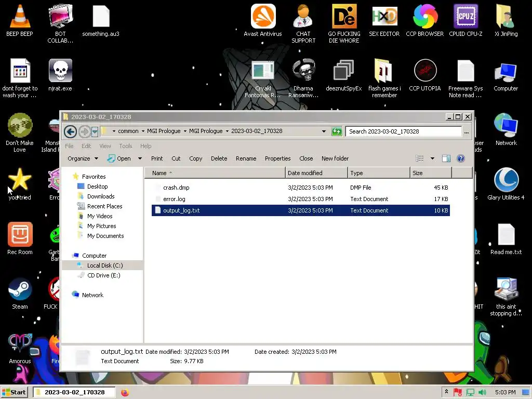Select the crash.dmp file
The height and width of the screenshot is (399, 532).
(301, 188)
